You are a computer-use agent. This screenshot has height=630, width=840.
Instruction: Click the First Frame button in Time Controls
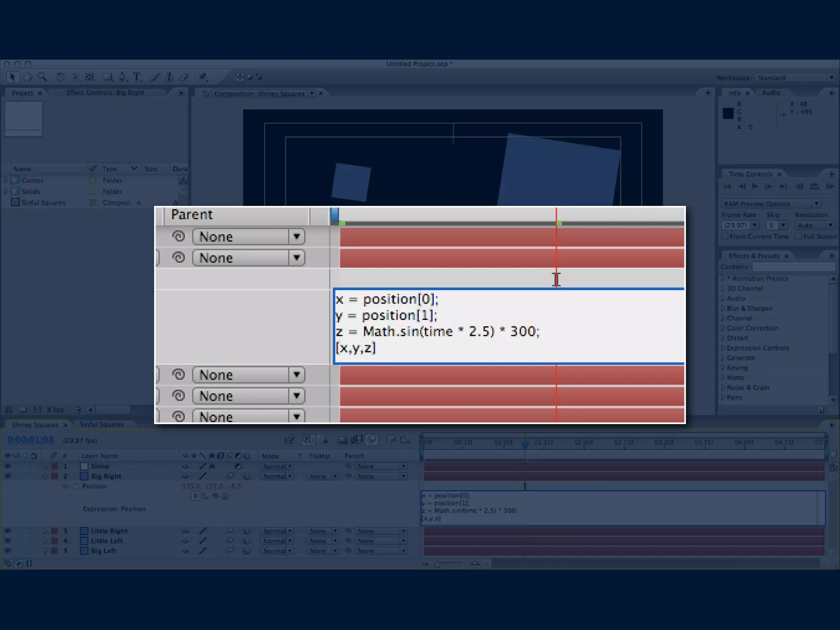click(727, 186)
